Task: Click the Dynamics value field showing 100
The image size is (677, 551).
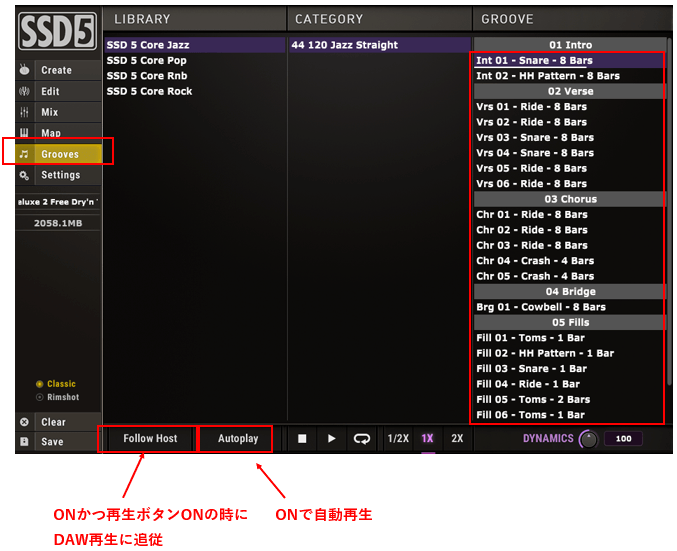Action: [623, 439]
